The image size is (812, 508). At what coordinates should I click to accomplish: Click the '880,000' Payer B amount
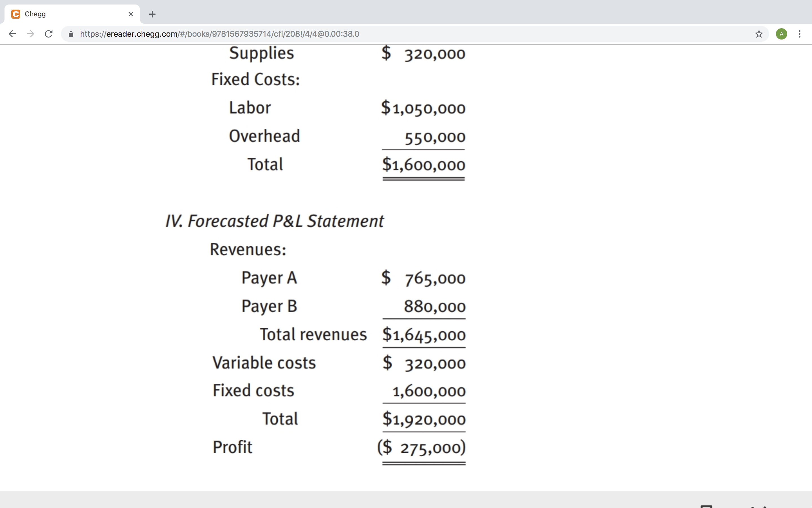(435, 306)
